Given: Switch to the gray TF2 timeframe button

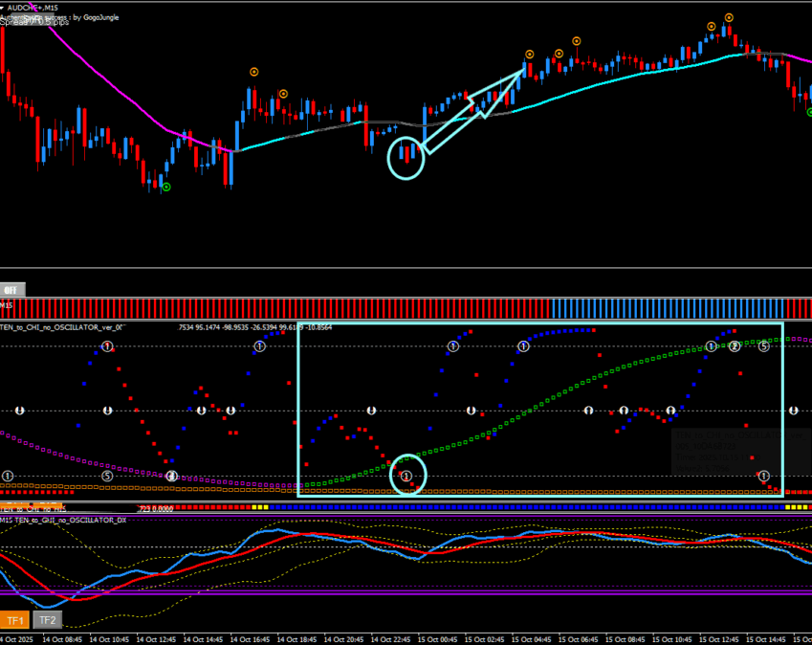Looking at the screenshot, I should (x=48, y=619).
